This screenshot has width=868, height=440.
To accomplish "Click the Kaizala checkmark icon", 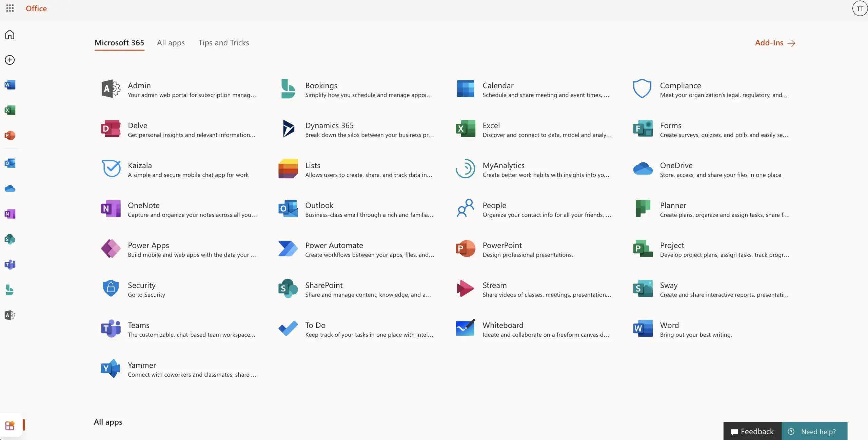I will [x=111, y=168].
